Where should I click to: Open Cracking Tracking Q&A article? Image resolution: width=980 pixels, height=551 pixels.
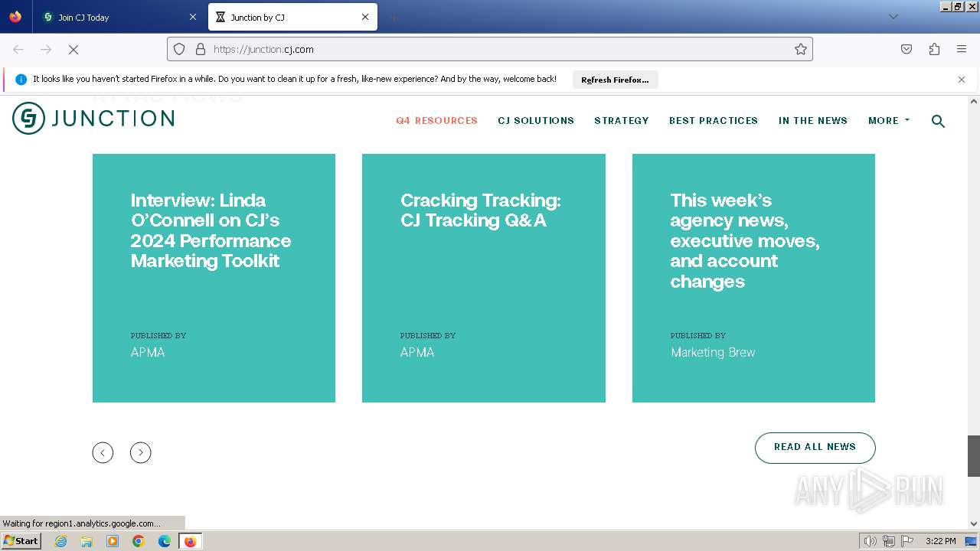click(x=481, y=210)
